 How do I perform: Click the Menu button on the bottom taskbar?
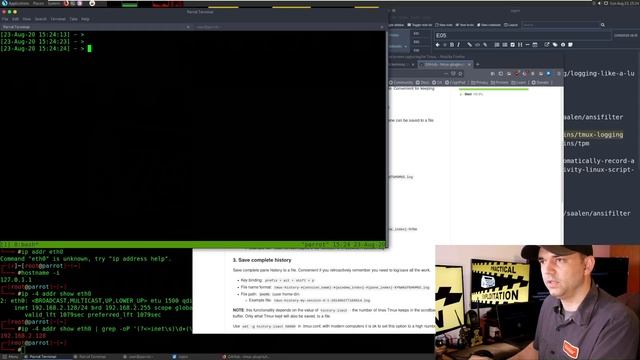click(10, 357)
